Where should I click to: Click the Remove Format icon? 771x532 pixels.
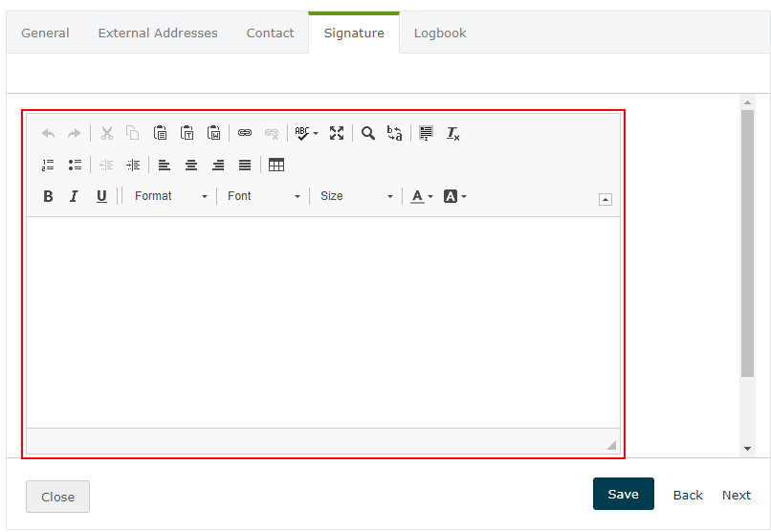pyautogui.click(x=453, y=134)
